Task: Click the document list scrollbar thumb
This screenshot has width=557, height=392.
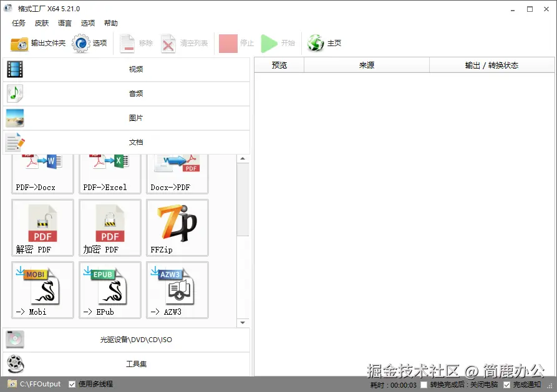Action: pyautogui.click(x=243, y=199)
